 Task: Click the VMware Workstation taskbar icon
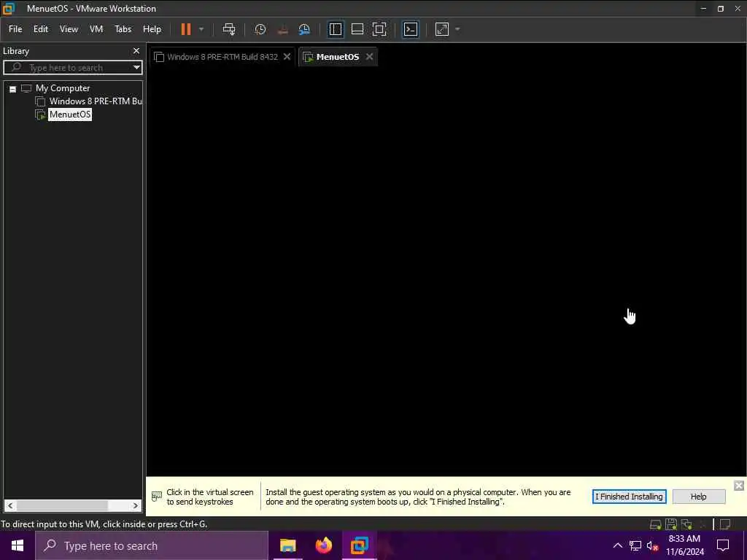point(360,545)
